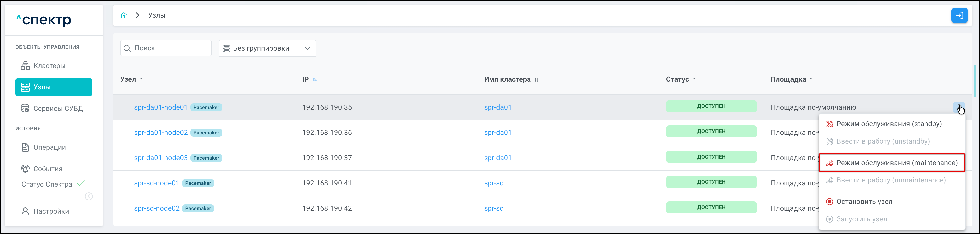Sort the table by the Статус column

coord(695,80)
